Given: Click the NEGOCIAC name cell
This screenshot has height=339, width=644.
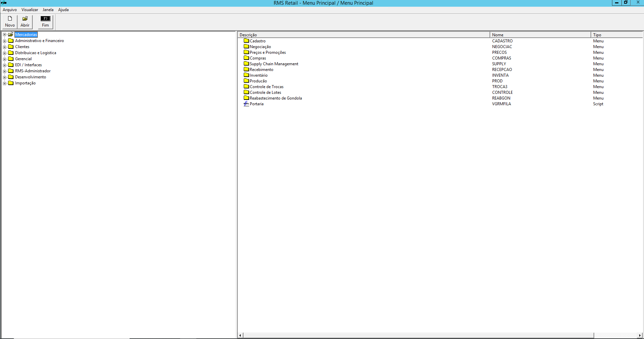Looking at the screenshot, I should [x=502, y=47].
